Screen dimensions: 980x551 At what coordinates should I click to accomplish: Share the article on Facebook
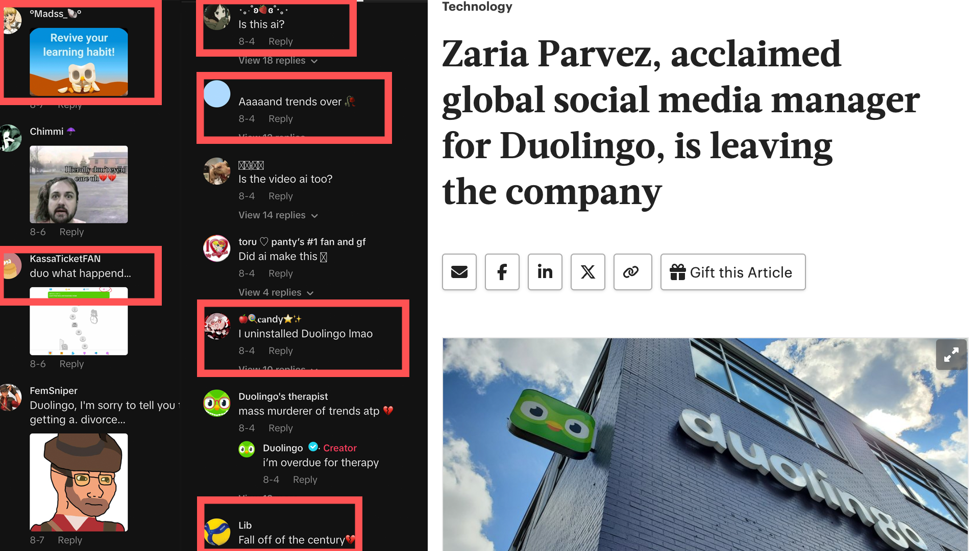[x=502, y=272]
